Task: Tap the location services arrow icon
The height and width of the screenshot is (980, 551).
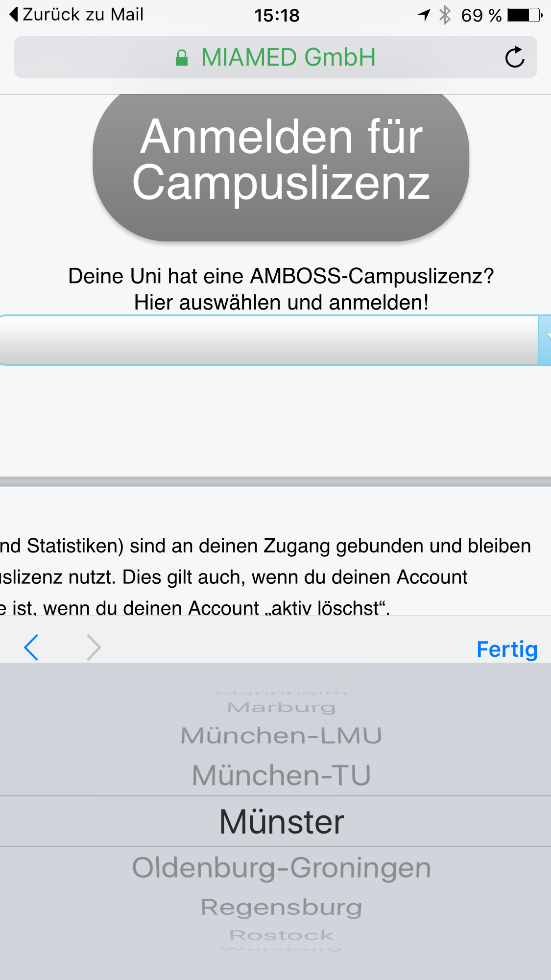Action: pyautogui.click(x=424, y=15)
